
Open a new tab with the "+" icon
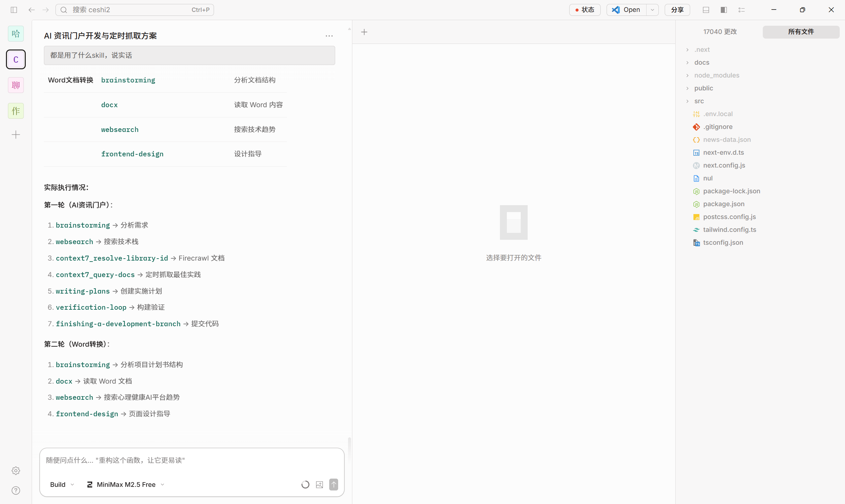(364, 32)
